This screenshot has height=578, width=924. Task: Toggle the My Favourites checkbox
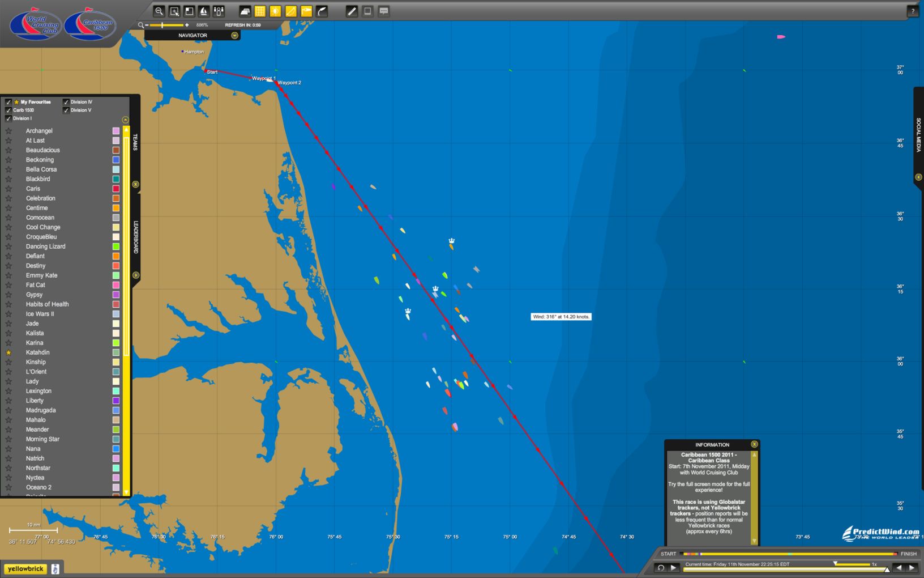(x=8, y=102)
